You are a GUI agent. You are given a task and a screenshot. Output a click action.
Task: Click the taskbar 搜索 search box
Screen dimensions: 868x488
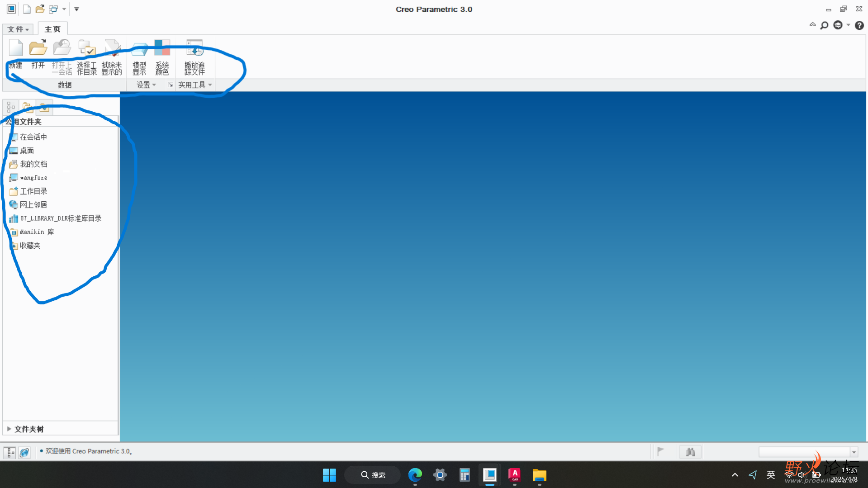pos(373,475)
